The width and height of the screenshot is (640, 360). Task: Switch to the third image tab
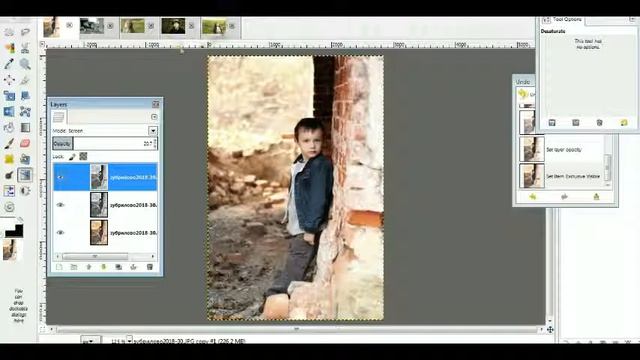click(x=133, y=26)
